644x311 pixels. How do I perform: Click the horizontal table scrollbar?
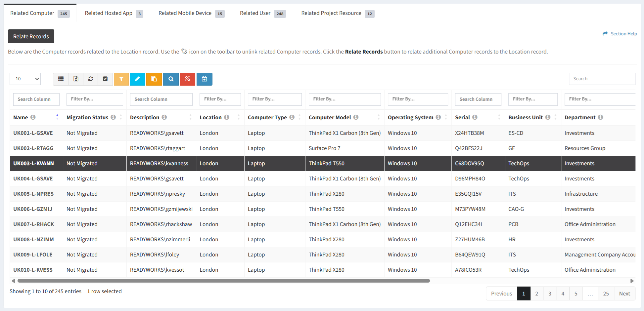click(223, 281)
